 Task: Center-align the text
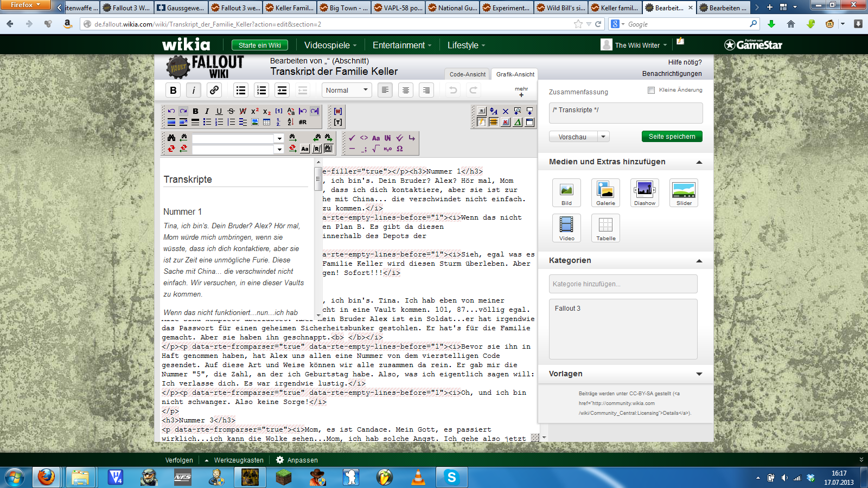pyautogui.click(x=406, y=91)
